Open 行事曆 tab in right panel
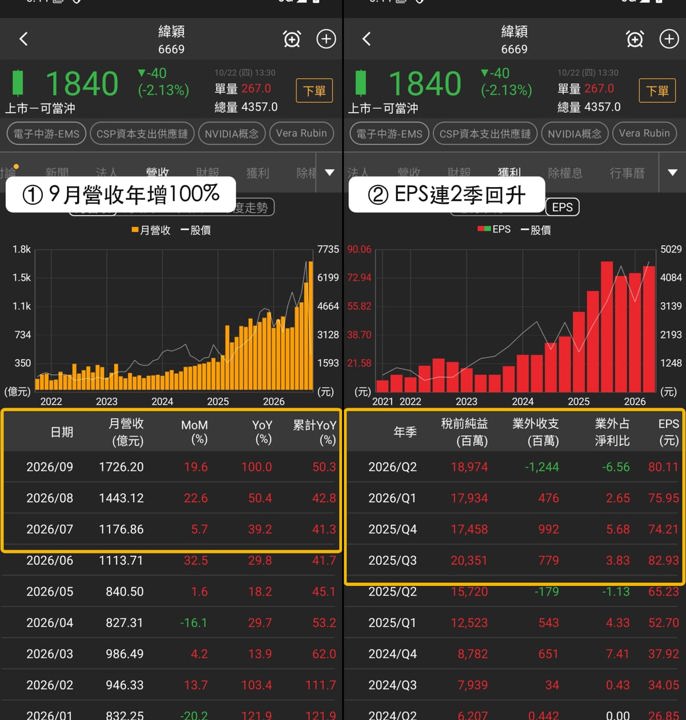Viewport: 686px width, 720px height. [x=627, y=173]
